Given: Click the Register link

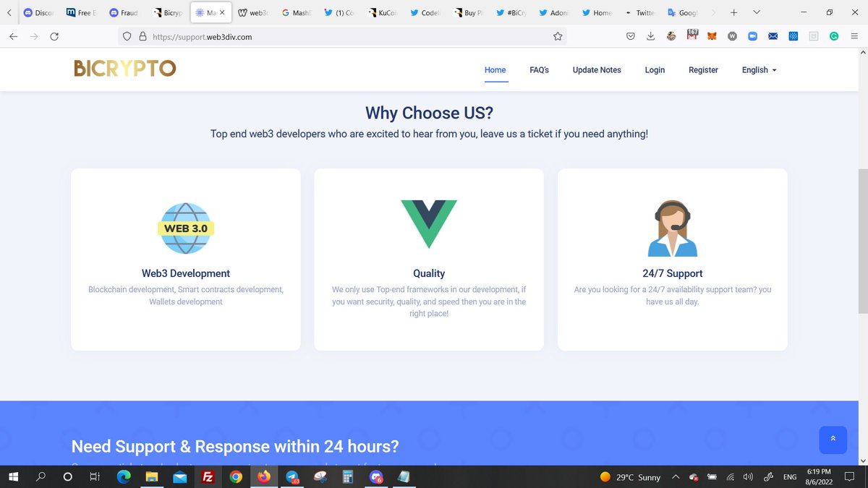Looking at the screenshot, I should [703, 70].
